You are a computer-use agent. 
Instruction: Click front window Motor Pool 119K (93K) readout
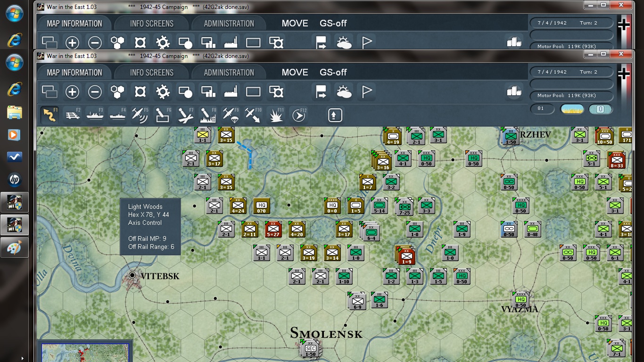(572, 96)
